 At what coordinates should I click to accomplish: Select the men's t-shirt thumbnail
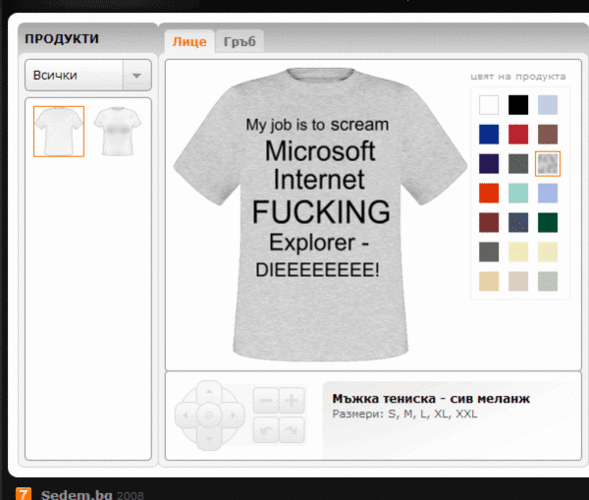(x=59, y=131)
